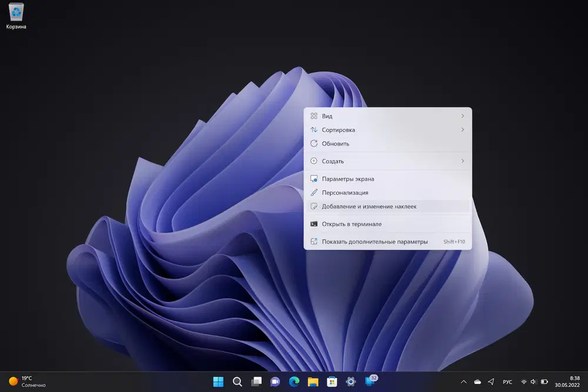Open Settings gear on the taskbar

[x=351, y=382]
